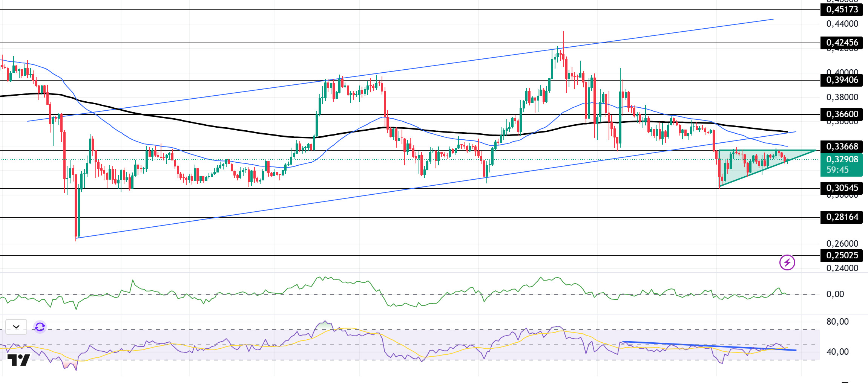
Task: Click the 59:45 candle countdown timer
Action: point(837,170)
